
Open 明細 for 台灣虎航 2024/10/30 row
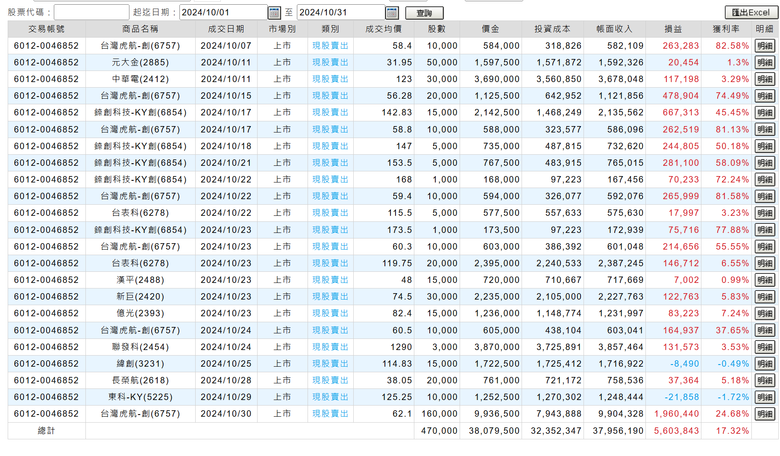point(765,414)
